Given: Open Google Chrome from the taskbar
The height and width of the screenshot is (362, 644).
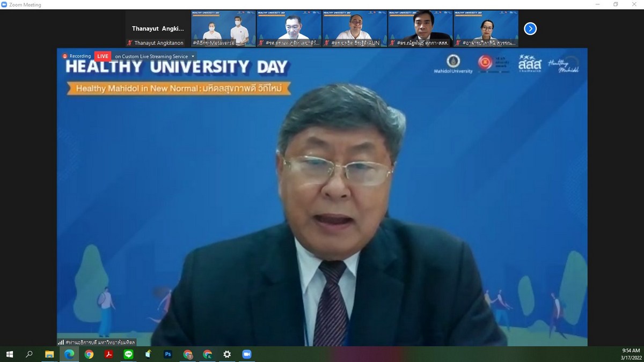Looking at the screenshot, I should (x=89, y=354).
